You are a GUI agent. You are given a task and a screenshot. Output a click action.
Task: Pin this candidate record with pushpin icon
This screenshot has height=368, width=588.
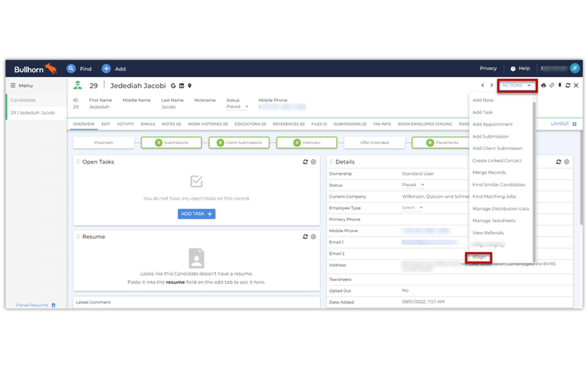pos(560,85)
